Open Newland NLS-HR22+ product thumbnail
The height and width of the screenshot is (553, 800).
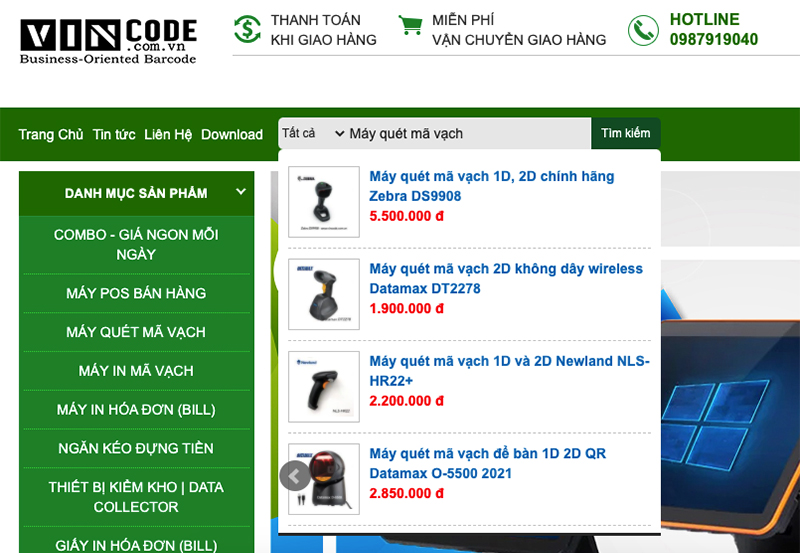(x=323, y=386)
